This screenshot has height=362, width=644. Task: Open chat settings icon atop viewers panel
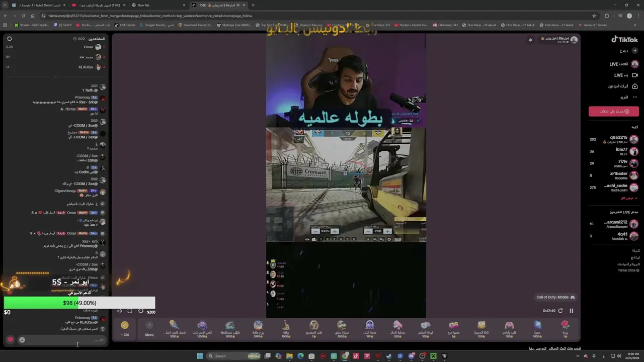click(10, 39)
